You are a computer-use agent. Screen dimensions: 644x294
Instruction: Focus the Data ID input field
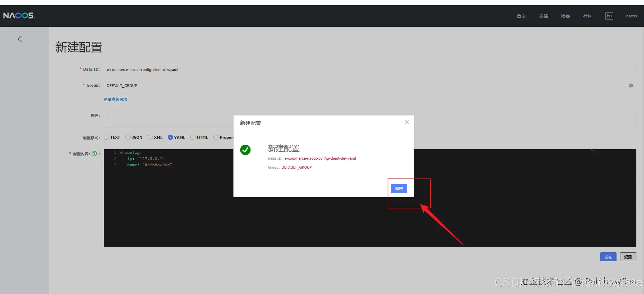pyautogui.click(x=370, y=70)
